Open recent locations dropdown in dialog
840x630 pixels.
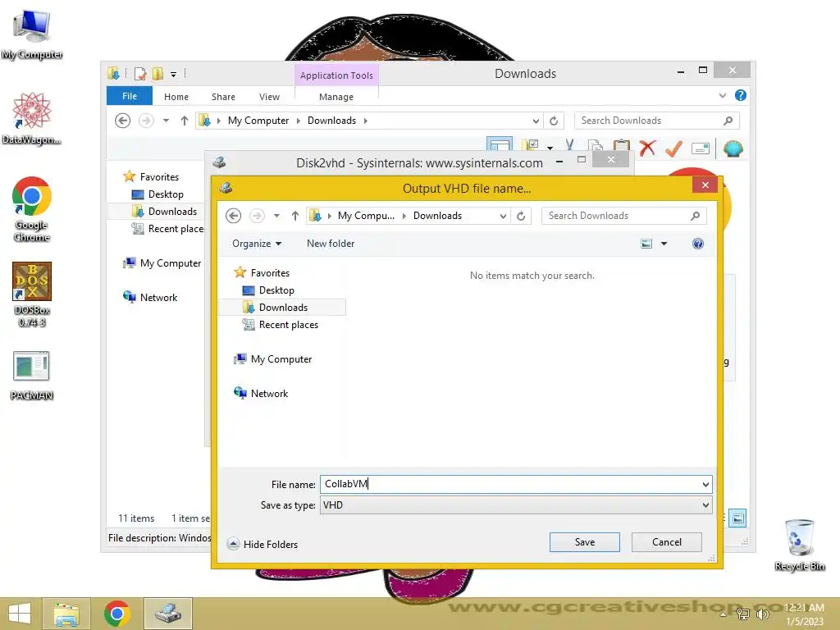pyautogui.click(x=276, y=216)
